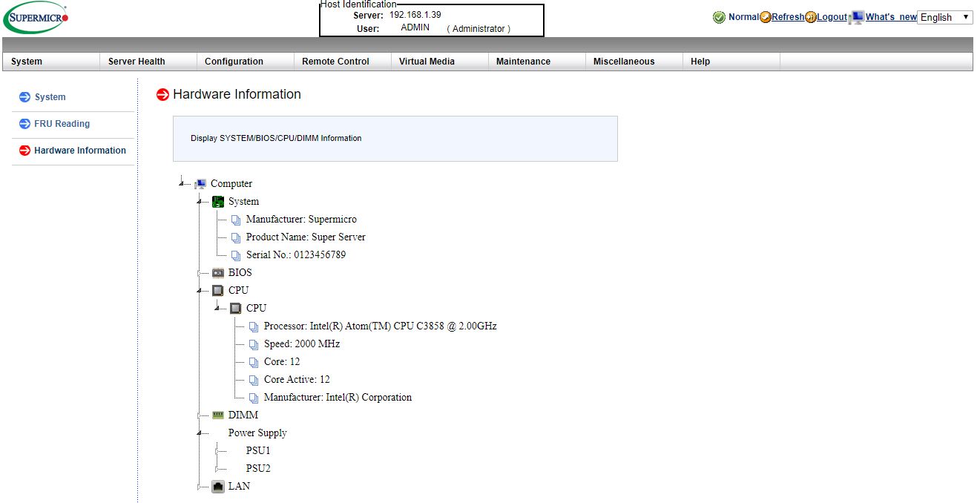
Task: Click the Logout link
Action: pos(832,17)
